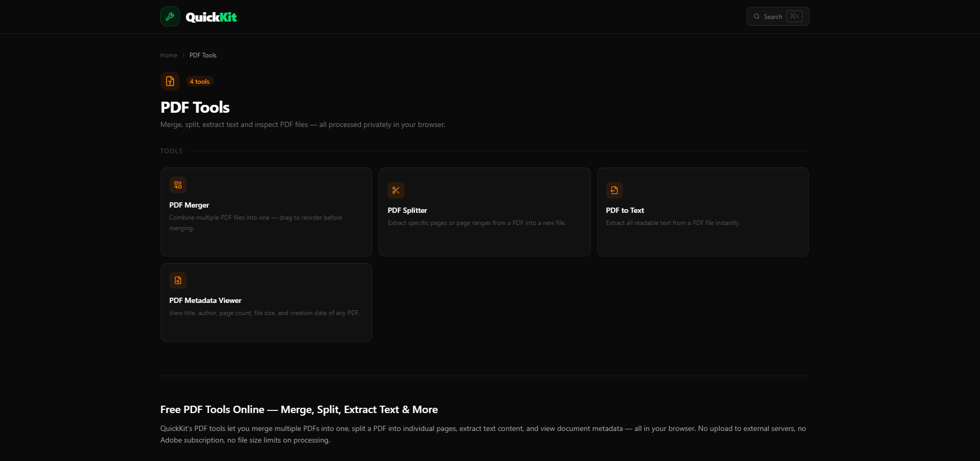Click the PDF Merger icon

click(x=178, y=185)
